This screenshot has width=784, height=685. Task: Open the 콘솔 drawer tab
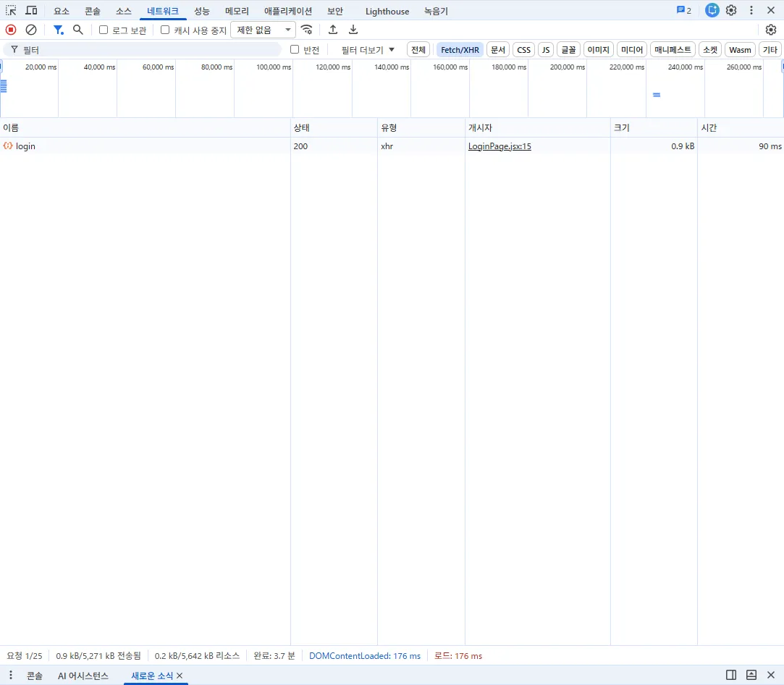35,676
